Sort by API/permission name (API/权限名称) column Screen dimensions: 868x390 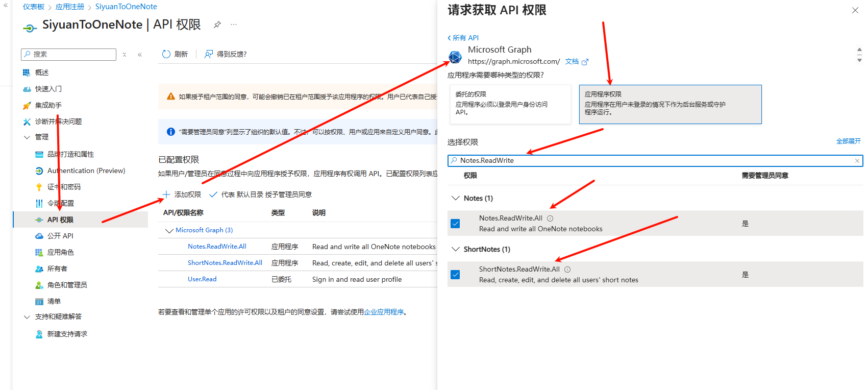tap(183, 213)
